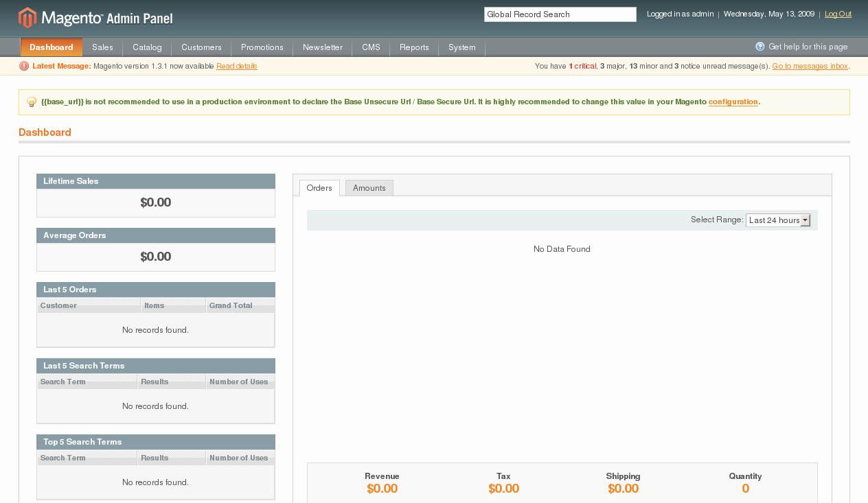Click the date Wednesday, May 13, 2009
The height and width of the screenshot is (503, 868).
click(x=769, y=14)
